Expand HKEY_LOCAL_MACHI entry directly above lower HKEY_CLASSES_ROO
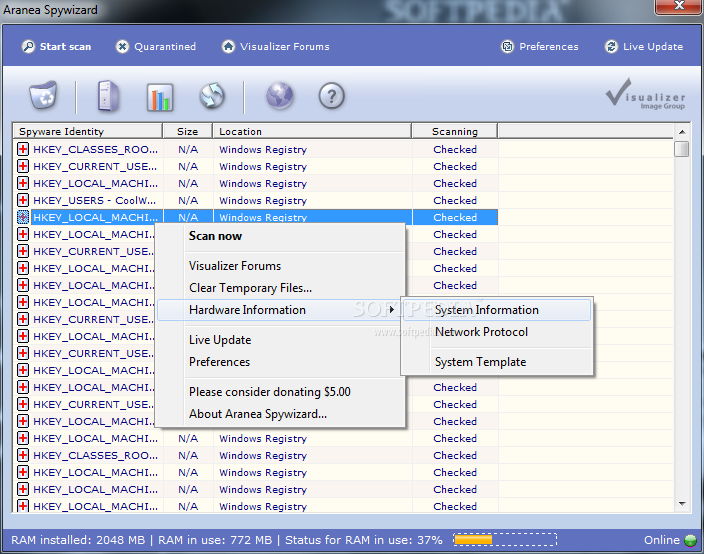Viewport: 704px width, 554px height. 23,438
